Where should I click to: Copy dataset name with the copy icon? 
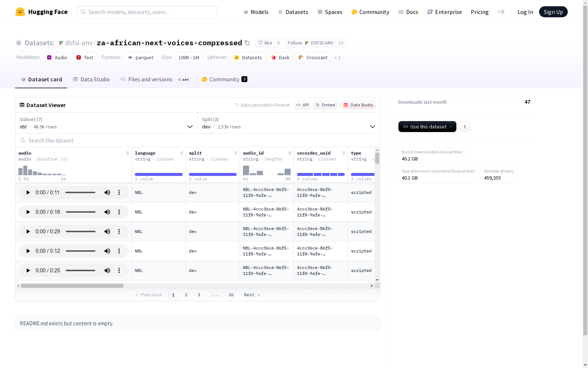247,43
